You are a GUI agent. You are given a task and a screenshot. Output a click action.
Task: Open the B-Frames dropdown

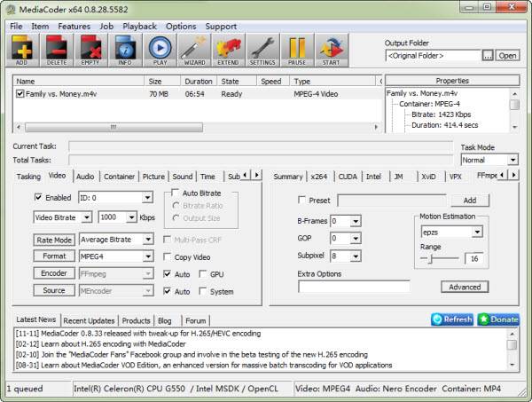coord(356,221)
